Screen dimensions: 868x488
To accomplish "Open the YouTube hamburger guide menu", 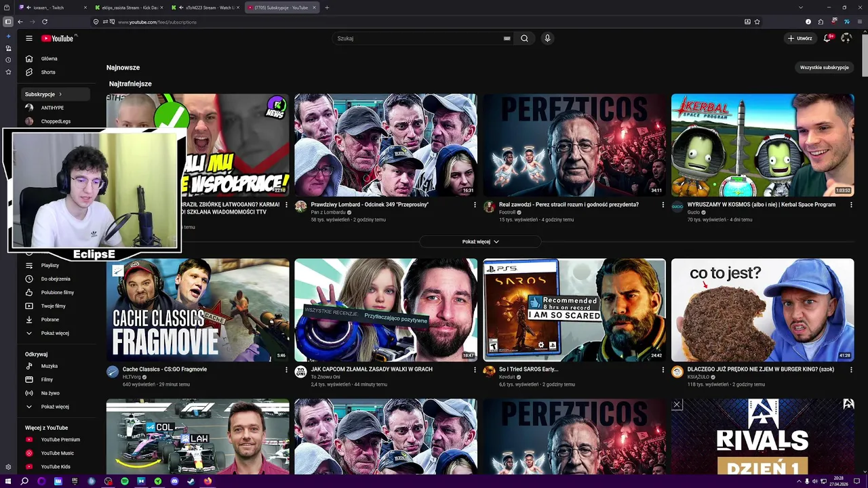I will click(x=29, y=39).
